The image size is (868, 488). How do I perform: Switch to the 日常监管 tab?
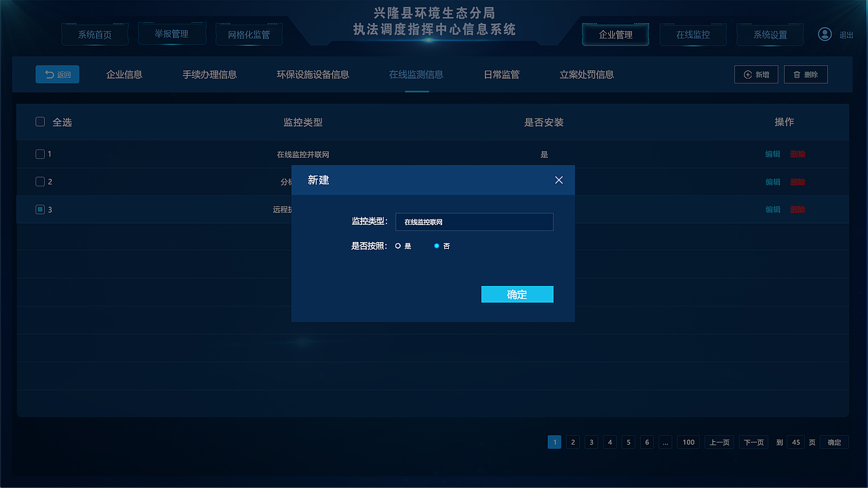501,75
